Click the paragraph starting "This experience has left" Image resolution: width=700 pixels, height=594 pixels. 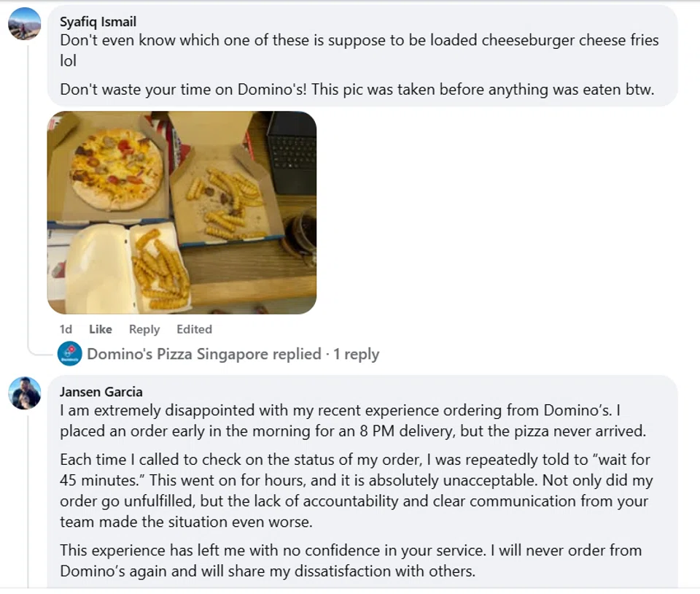(351, 560)
